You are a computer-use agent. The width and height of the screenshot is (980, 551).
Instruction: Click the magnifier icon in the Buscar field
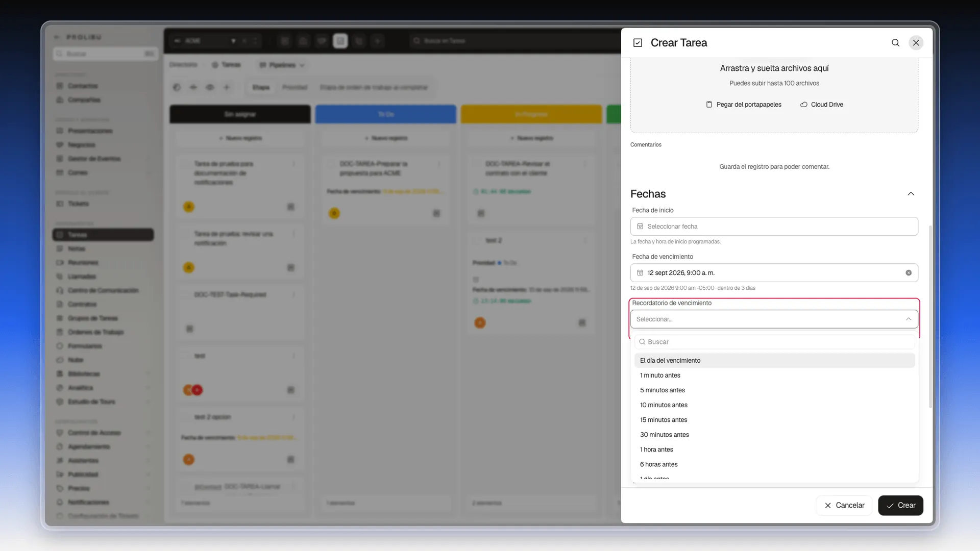click(x=642, y=342)
